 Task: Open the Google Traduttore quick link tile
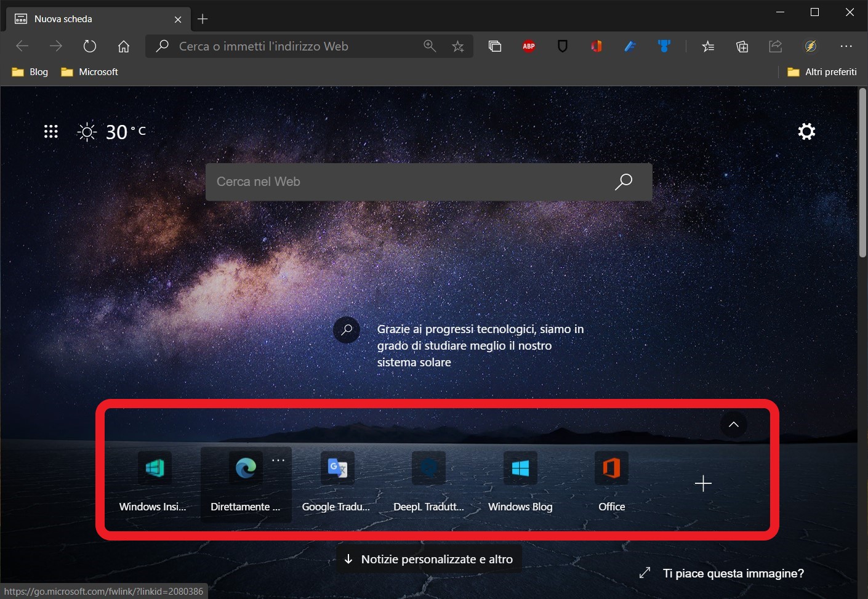tap(337, 484)
